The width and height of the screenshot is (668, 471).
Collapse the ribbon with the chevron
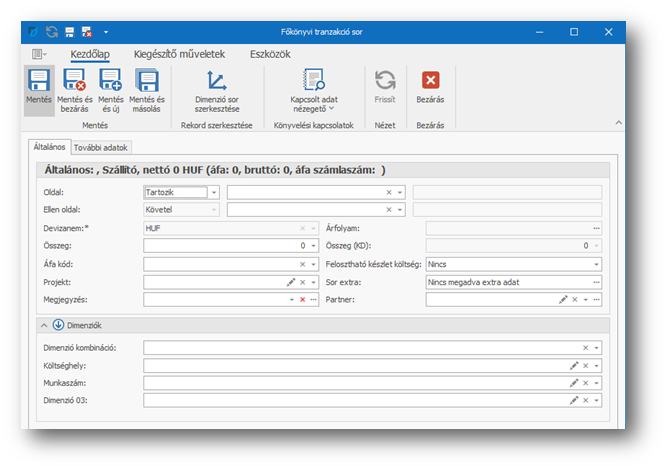[617, 123]
